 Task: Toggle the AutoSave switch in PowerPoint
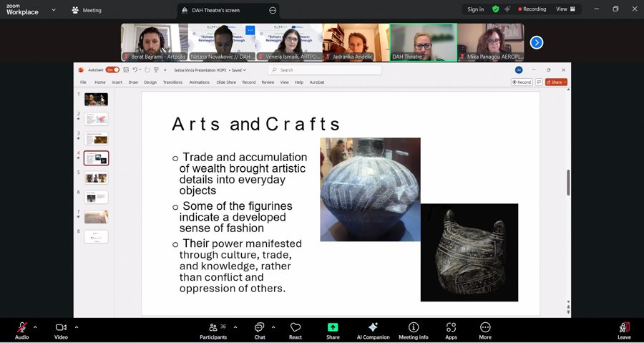112,70
